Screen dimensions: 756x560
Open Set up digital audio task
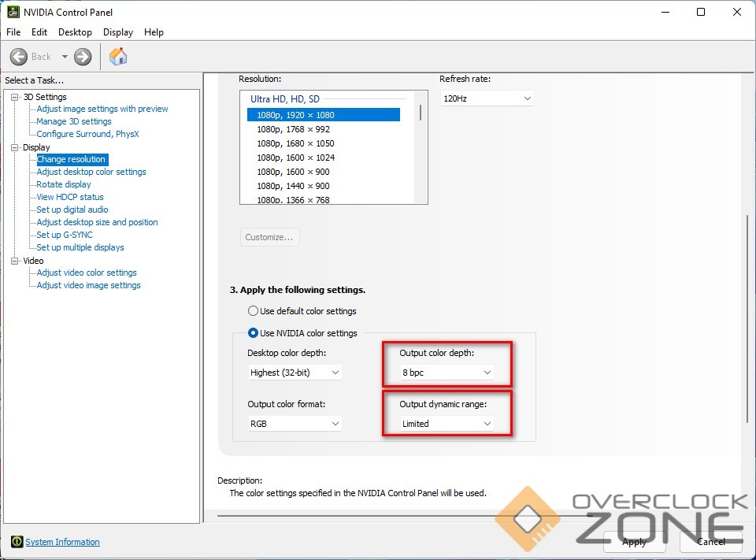pos(72,210)
